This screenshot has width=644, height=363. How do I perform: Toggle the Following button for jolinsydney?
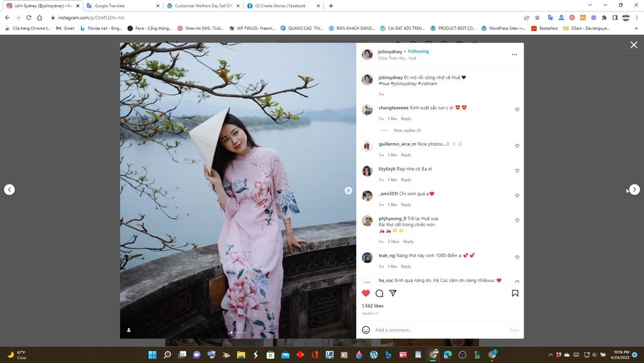(x=418, y=52)
